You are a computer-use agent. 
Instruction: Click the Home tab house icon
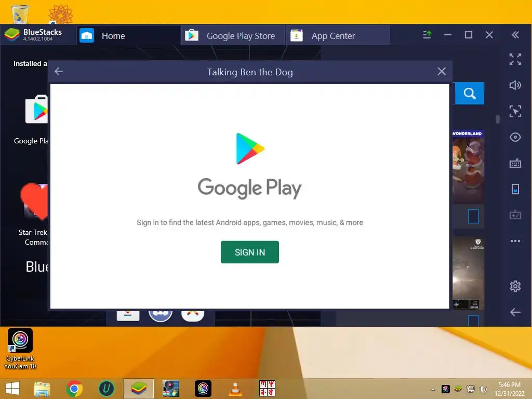click(x=87, y=36)
